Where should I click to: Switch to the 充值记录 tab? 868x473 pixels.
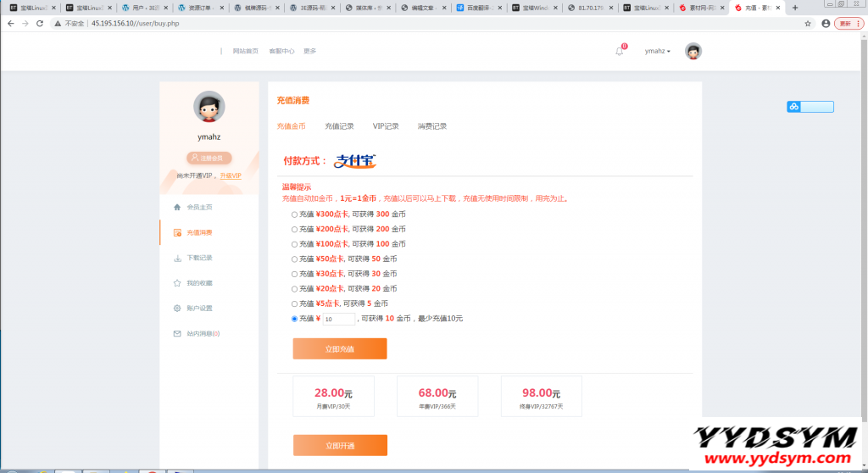[x=339, y=126]
